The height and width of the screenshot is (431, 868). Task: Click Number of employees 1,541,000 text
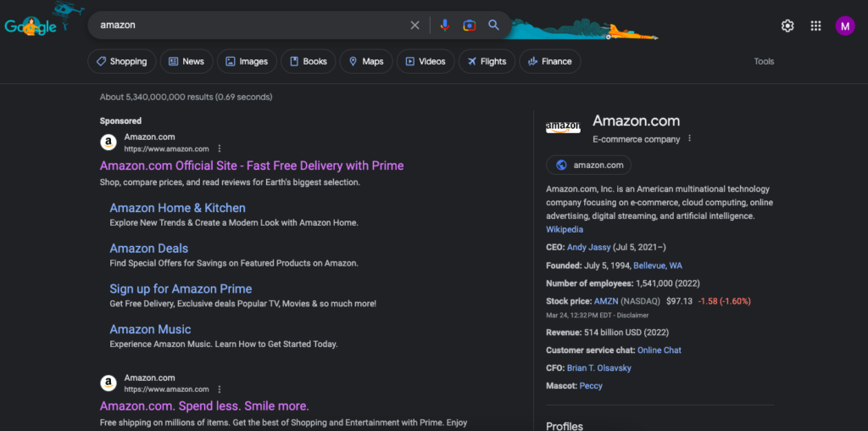pos(623,283)
